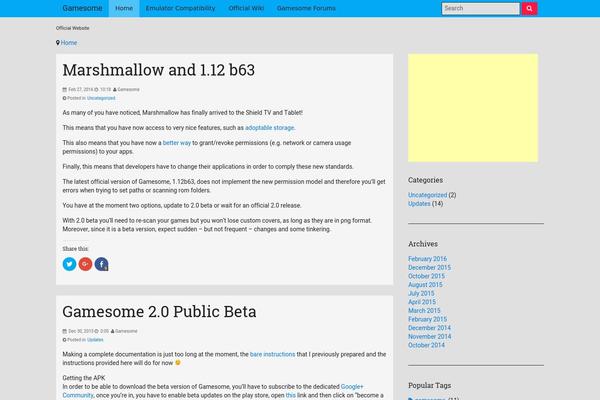The width and height of the screenshot is (600, 400).
Task: Click the yellow advertisement box in sidebar
Action: click(473, 108)
